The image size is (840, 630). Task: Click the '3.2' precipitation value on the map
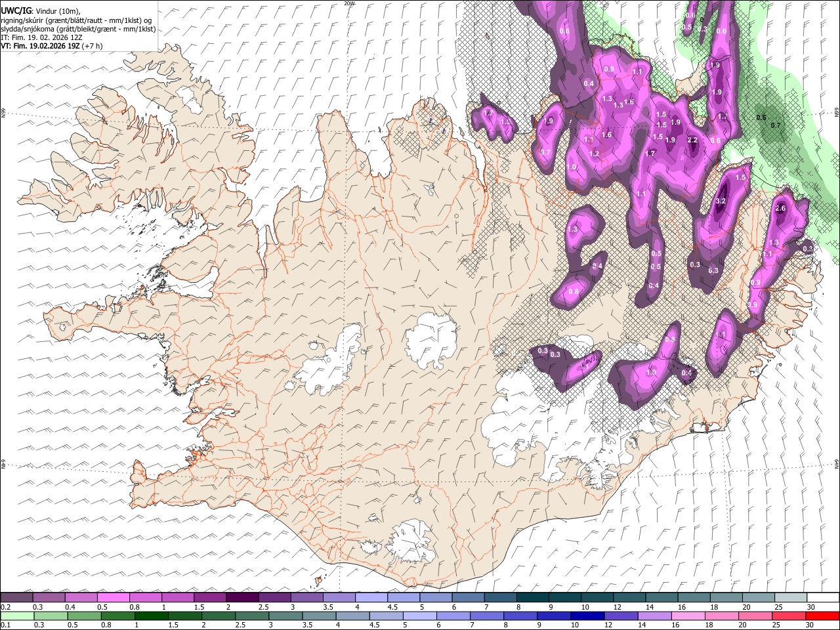720,201
